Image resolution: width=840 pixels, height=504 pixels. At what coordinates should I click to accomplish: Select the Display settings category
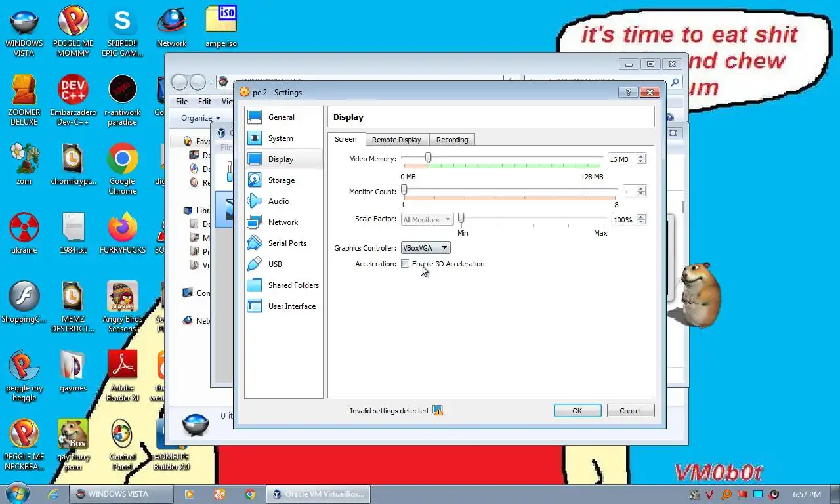click(283, 159)
